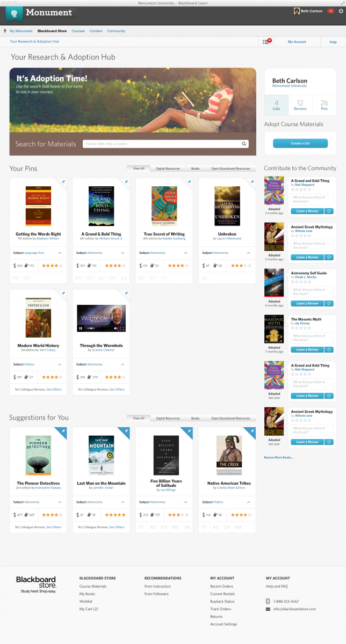Screen dimensions: 346x644
Task: Click the magnifier icon in materials search
Action: click(244, 144)
